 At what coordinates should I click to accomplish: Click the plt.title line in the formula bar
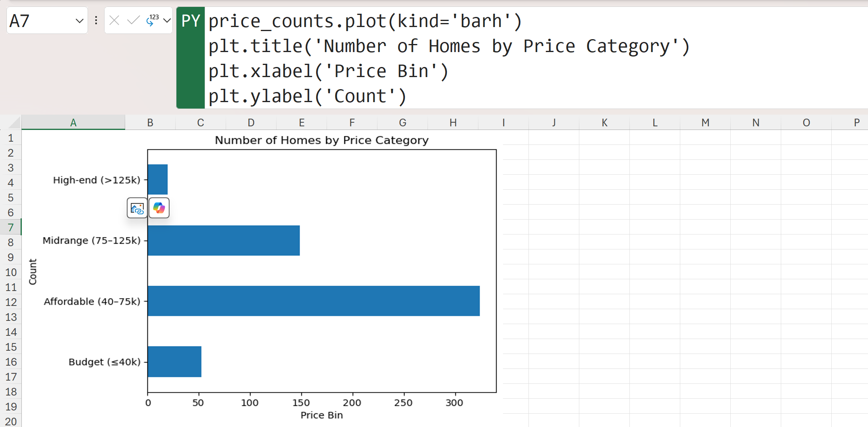point(448,46)
